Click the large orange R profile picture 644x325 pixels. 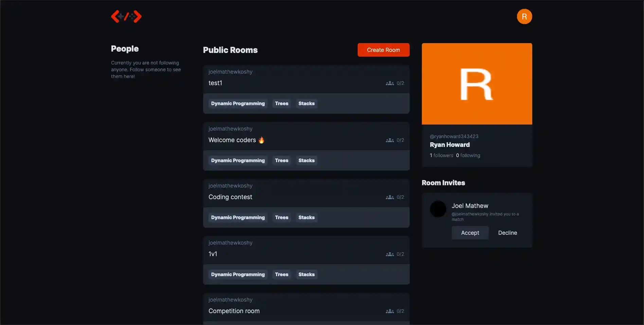(477, 84)
